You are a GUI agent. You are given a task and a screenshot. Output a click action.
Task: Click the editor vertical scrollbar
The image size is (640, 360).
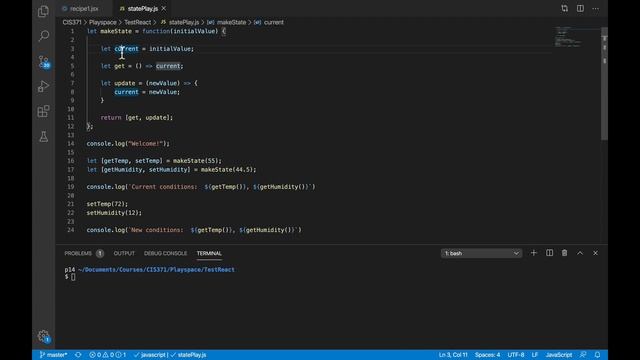(604, 83)
